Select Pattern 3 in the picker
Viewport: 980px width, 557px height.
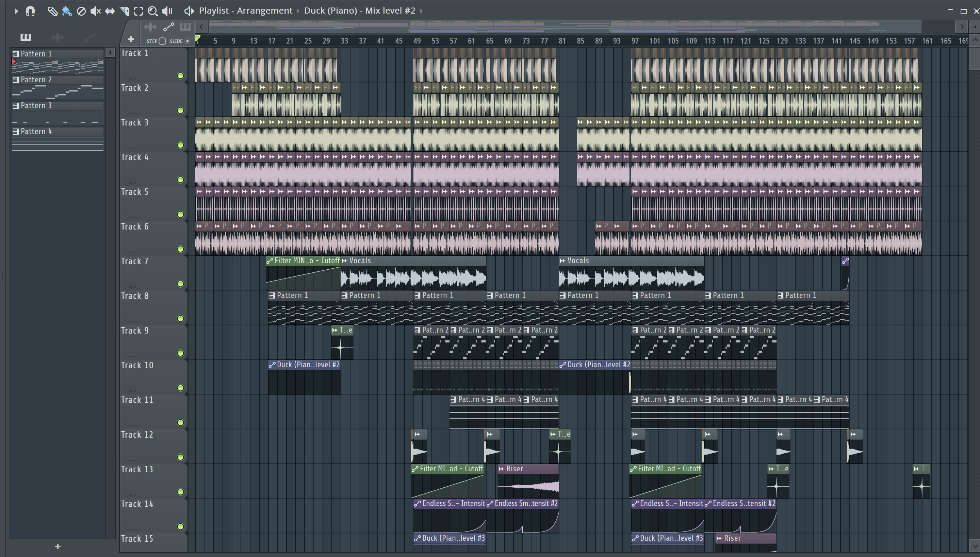coord(58,113)
